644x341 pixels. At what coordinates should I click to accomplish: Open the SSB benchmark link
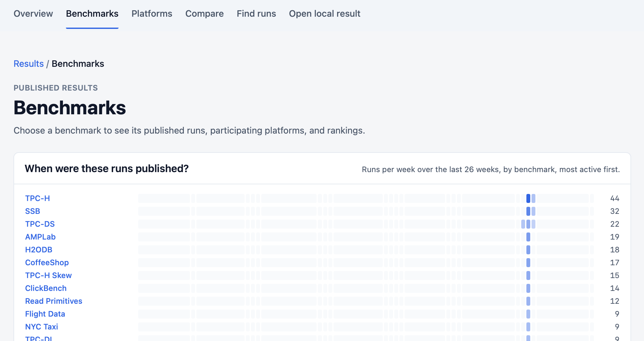click(33, 211)
